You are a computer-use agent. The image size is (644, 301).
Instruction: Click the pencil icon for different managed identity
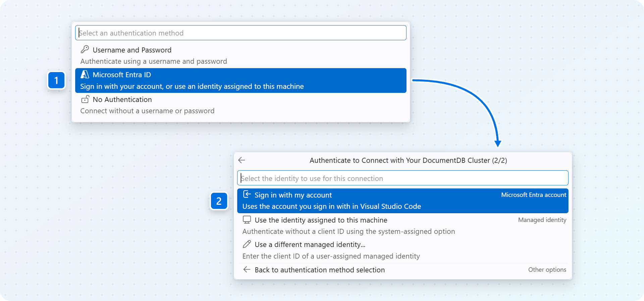click(x=247, y=244)
